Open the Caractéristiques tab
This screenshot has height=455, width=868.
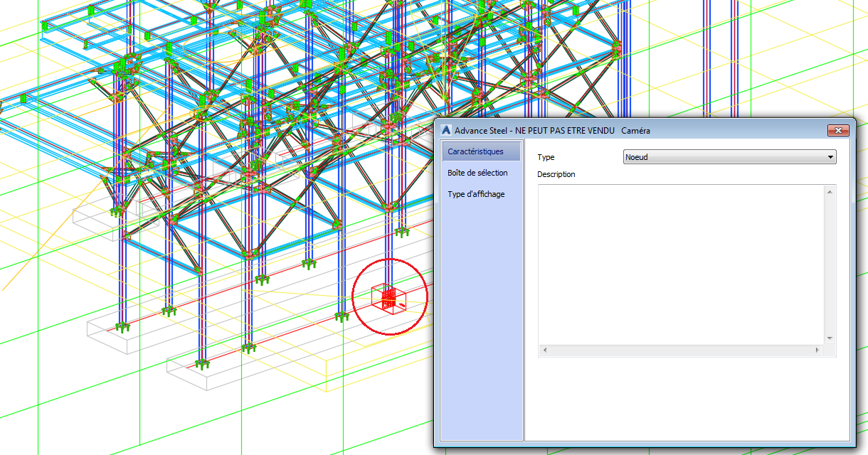pos(481,151)
